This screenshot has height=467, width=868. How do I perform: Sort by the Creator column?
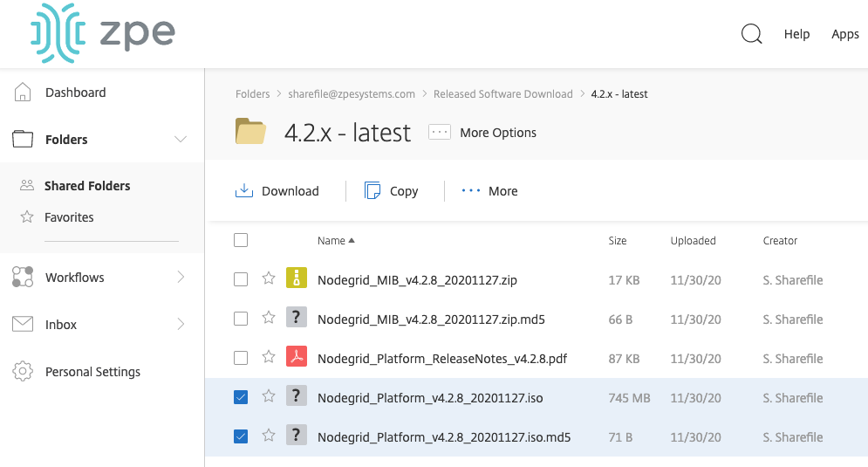[780, 240]
